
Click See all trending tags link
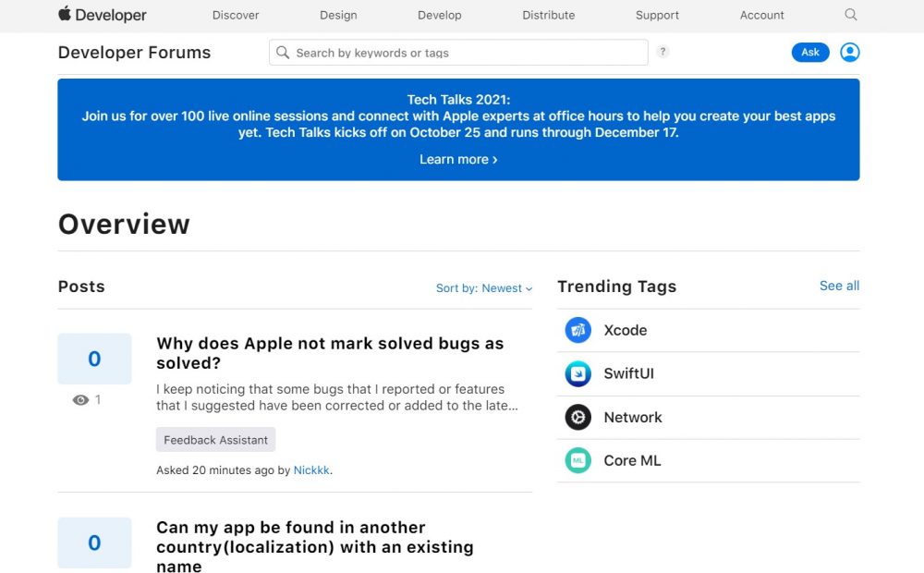[839, 286]
